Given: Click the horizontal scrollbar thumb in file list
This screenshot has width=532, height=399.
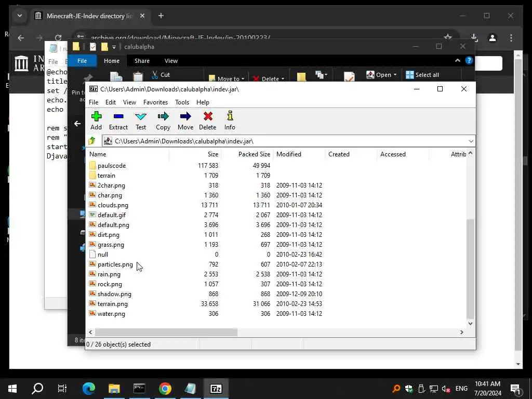Looking at the screenshot, I should click(166, 332).
